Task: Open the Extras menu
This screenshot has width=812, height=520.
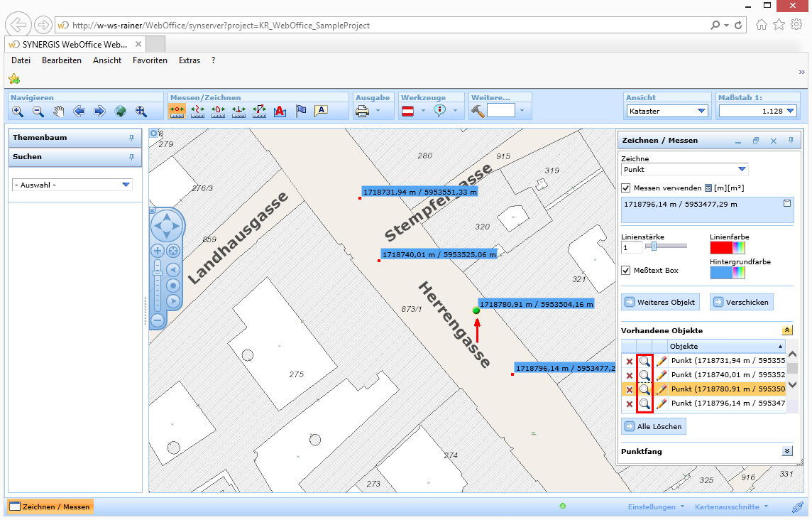Action: pyautogui.click(x=190, y=60)
